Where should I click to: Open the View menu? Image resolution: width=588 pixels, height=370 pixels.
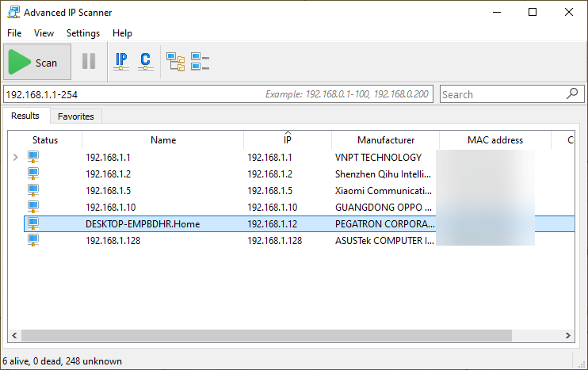[44, 33]
